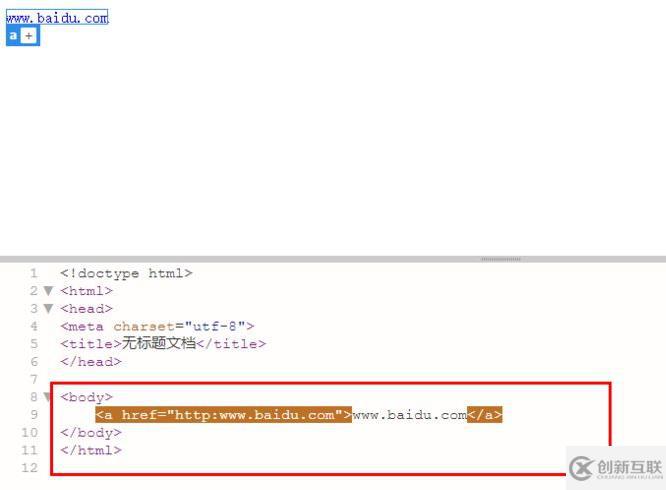
Task: Click the blue 'a' element tag badge
Action: 13,36
